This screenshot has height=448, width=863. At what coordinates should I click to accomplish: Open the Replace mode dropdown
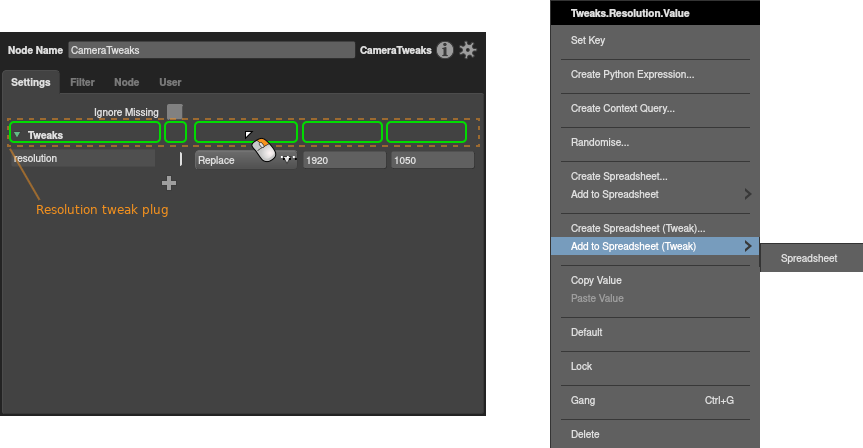click(245, 160)
